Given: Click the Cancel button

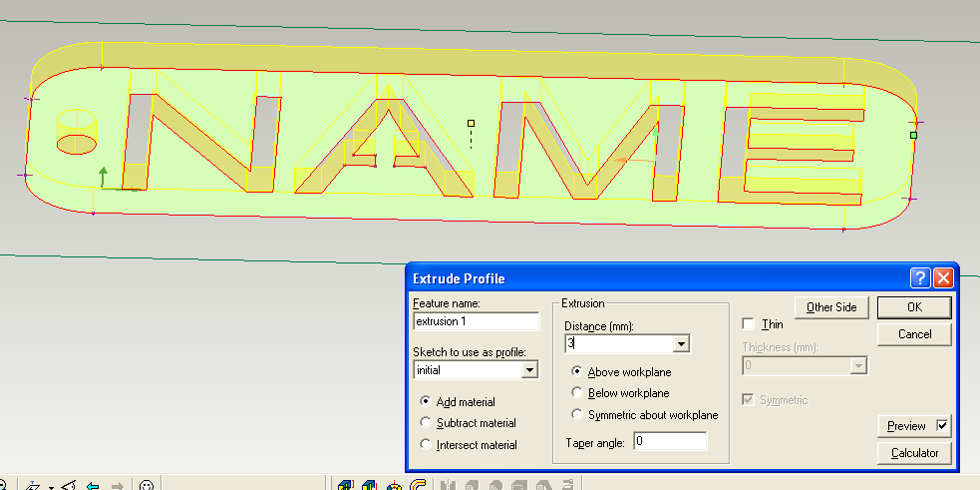Looking at the screenshot, I should tap(914, 334).
